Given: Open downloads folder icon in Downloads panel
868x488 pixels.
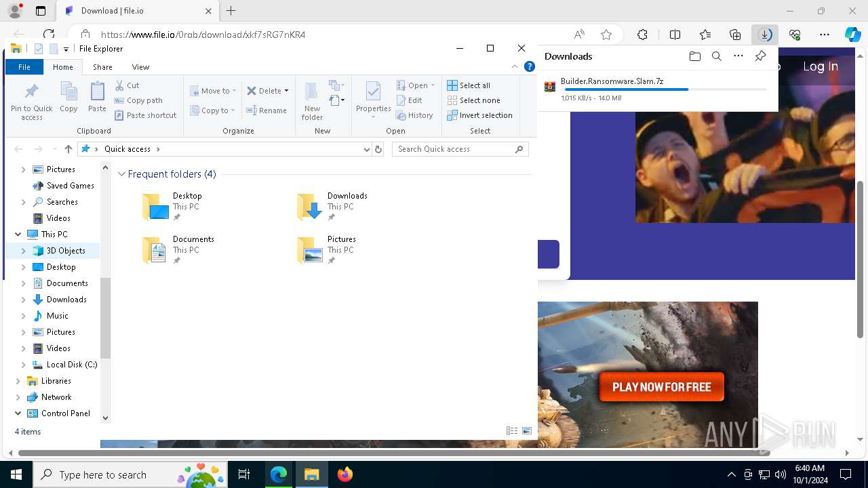Looking at the screenshot, I should (x=694, y=56).
